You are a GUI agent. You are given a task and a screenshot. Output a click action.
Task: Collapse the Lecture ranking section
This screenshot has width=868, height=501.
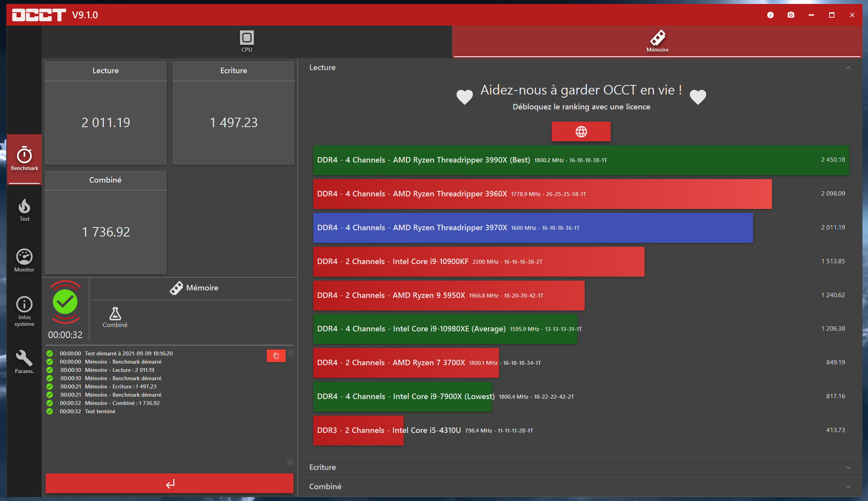[x=848, y=68]
